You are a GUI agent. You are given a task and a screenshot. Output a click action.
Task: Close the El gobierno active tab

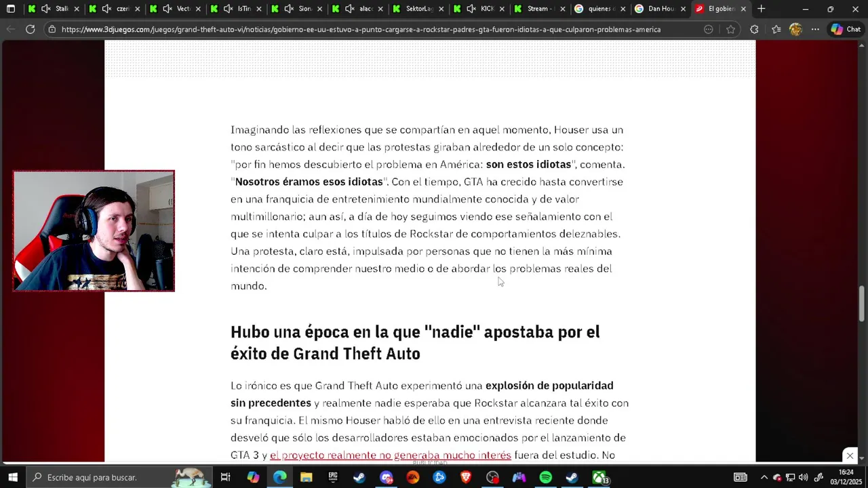tap(744, 9)
